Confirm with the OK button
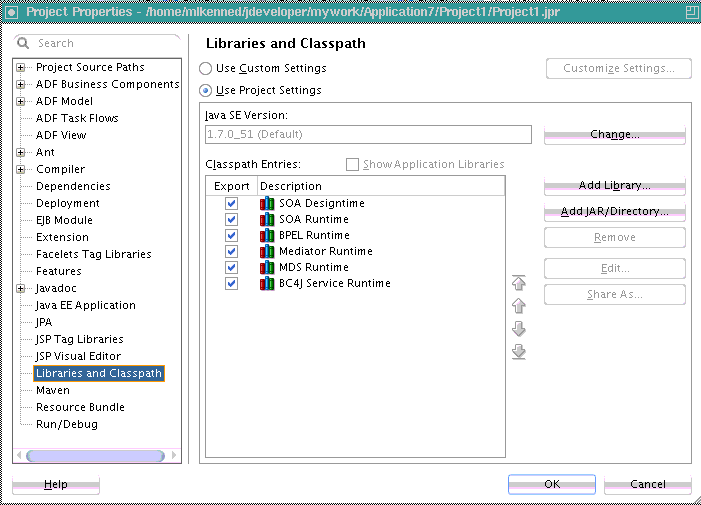701x505 pixels. 552,484
